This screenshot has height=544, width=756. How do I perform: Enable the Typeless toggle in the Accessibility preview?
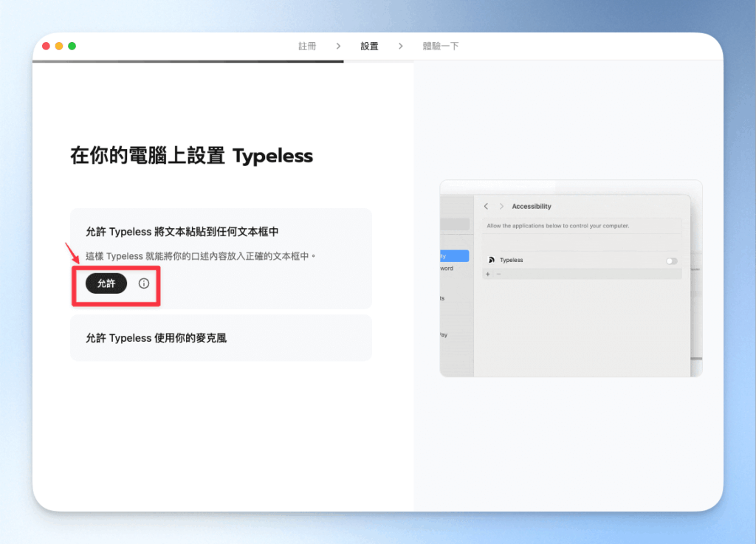[671, 260]
